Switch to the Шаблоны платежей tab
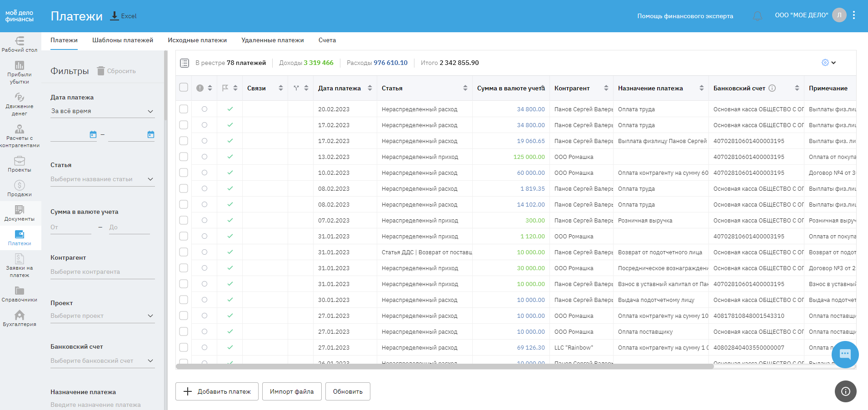The image size is (868, 410). (123, 40)
